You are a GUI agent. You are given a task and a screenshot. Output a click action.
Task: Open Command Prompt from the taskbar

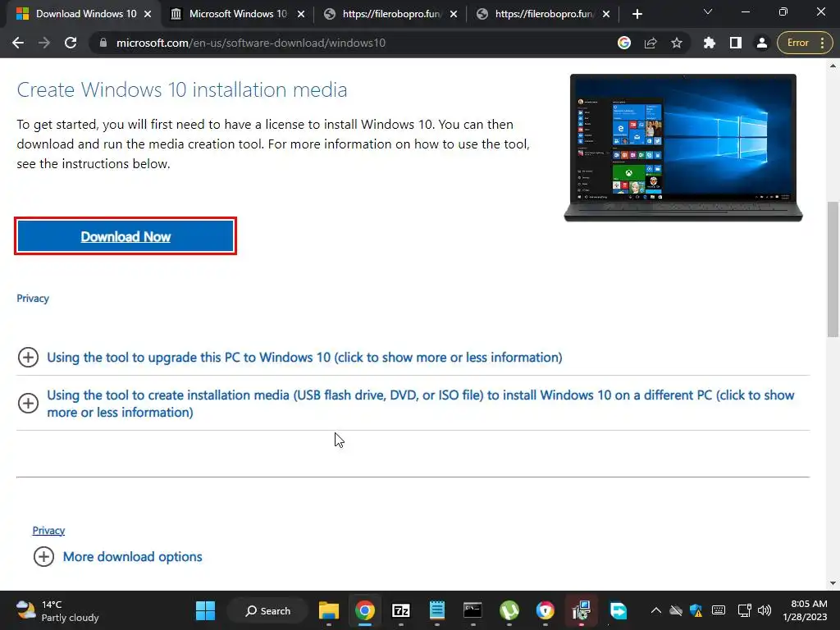(x=473, y=610)
